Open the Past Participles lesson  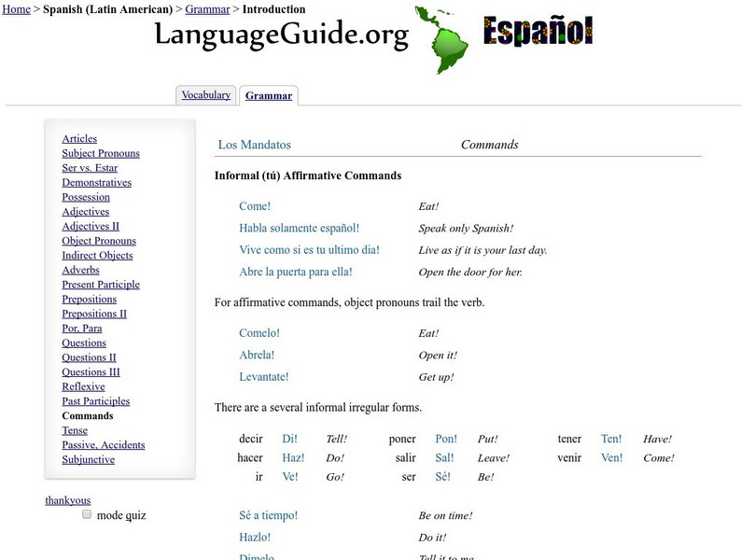(x=95, y=401)
